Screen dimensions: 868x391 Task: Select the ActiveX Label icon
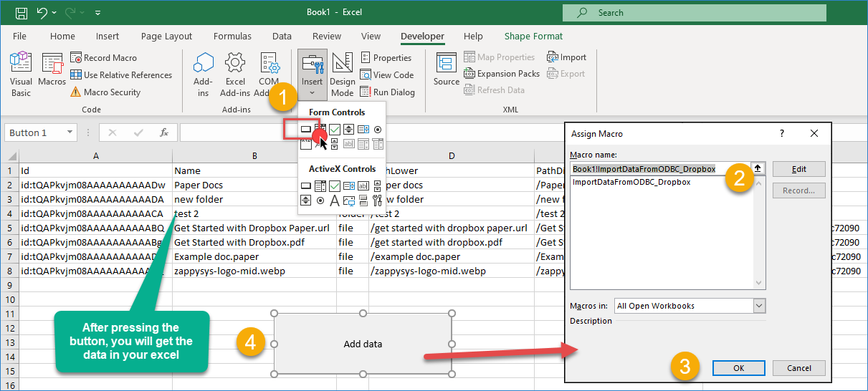[335, 201]
